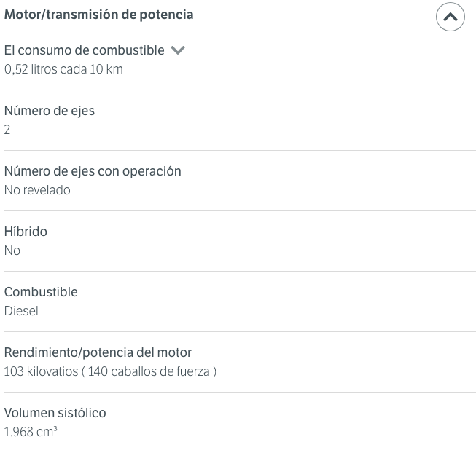Click the El consumo de combustible label
Image resolution: width=476 pixels, height=461 pixels.
(85, 50)
